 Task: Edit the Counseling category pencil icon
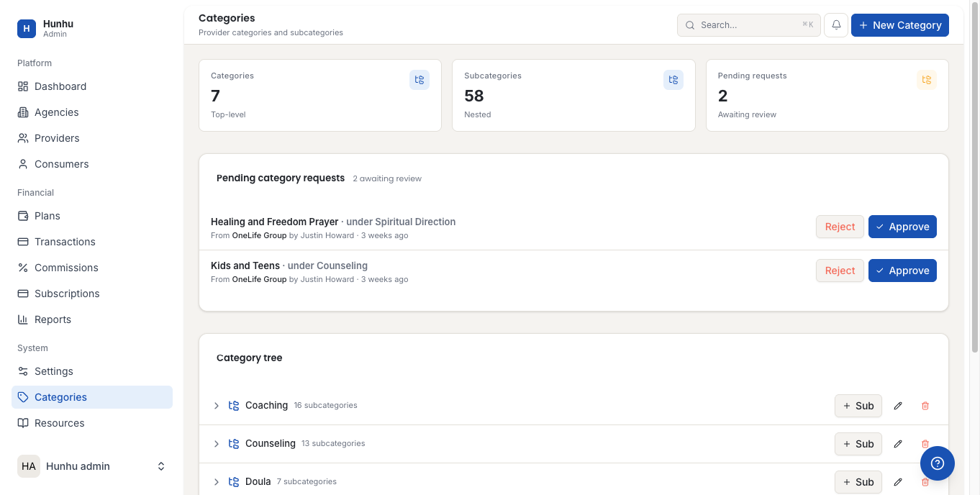pos(898,444)
